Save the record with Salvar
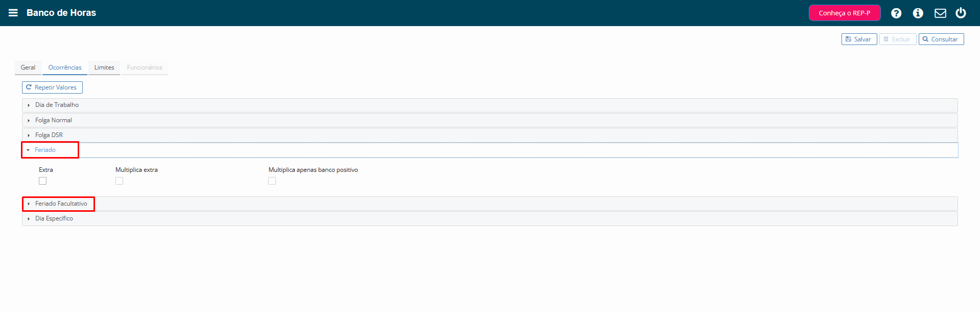980x311 pixels. point(859,39)
